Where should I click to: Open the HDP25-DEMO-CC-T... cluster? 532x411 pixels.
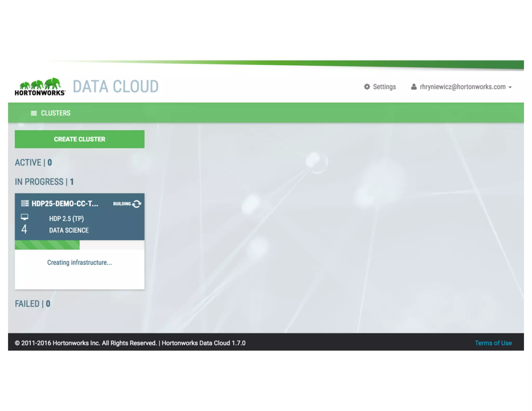coord(65,203)
